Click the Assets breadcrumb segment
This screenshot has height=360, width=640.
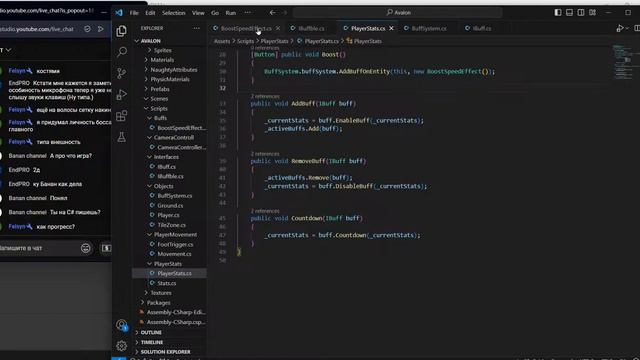[222, 41]
